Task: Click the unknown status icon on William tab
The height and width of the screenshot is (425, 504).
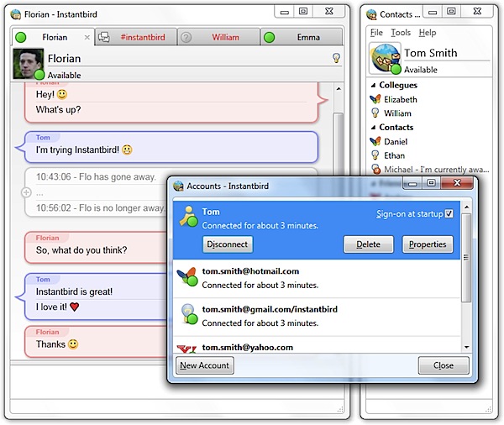Action: tap(186, 37)
